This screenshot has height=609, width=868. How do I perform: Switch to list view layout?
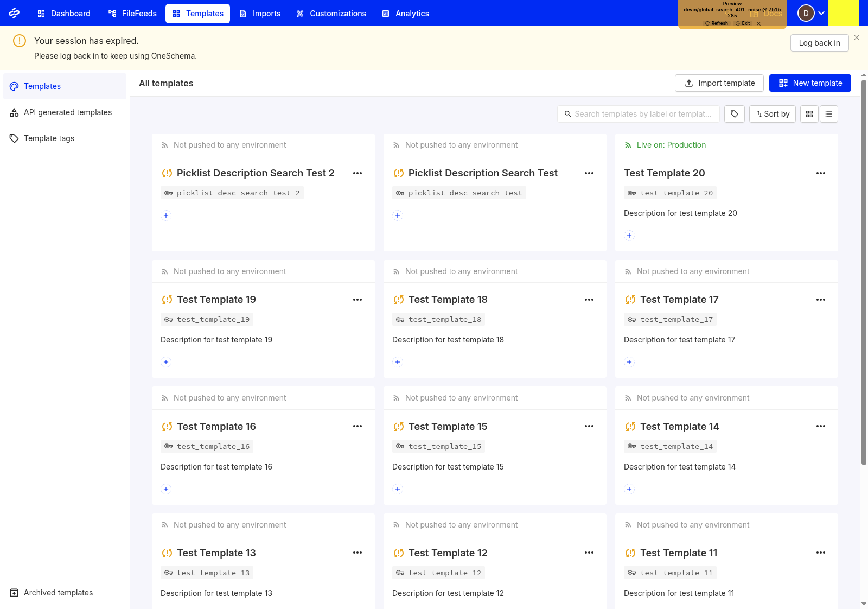[x=829, y=114]
